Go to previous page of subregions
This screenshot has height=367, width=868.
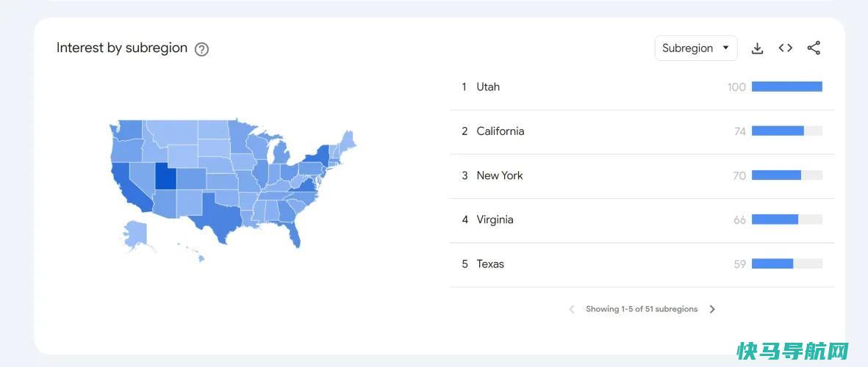click(572, 309)
